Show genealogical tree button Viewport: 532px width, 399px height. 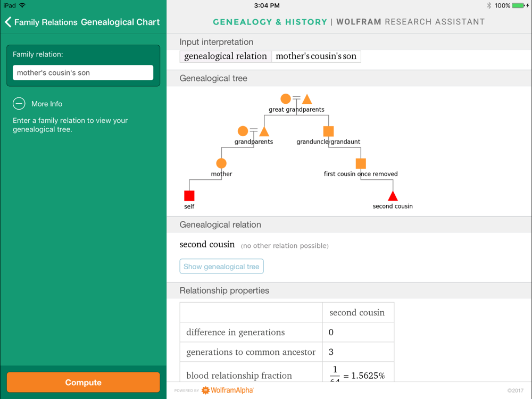point(221,267)
